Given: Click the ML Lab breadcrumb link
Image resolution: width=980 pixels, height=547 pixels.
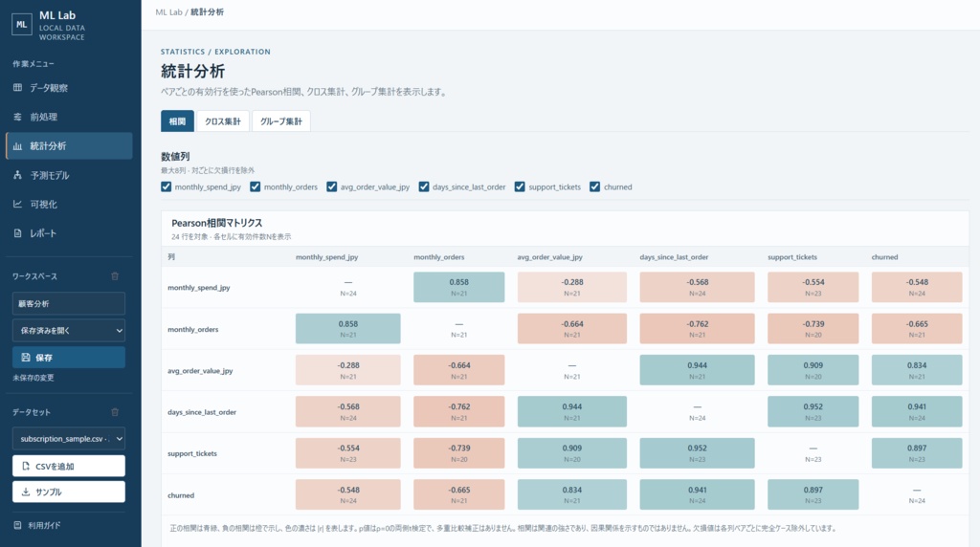Looking at the screenshot, I should pyautogui.click(x=168, y=11).
